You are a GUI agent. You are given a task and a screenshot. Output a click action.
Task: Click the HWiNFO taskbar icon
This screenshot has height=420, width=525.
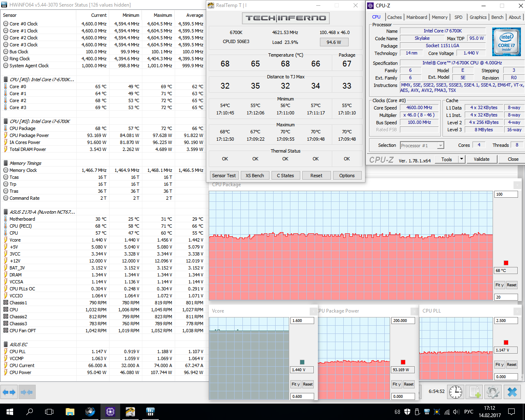point(150,412)
